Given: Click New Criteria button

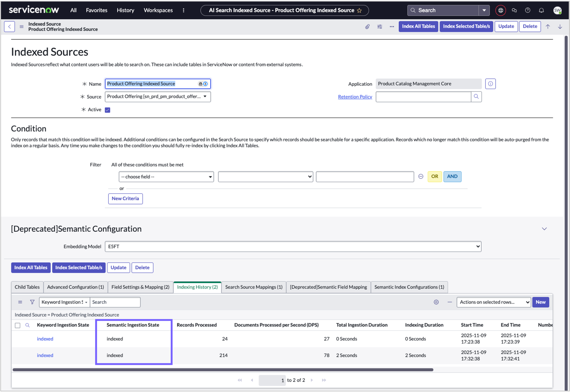Looking at the screenshot, I should click(x=125, y=199).
